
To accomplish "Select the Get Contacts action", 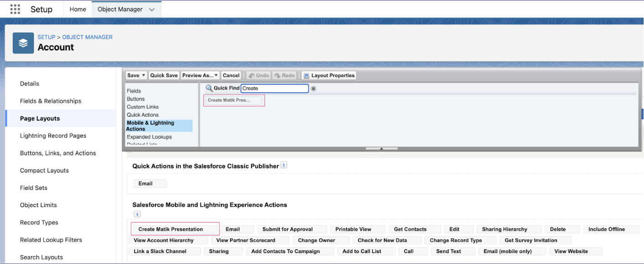I will [415, 229].
